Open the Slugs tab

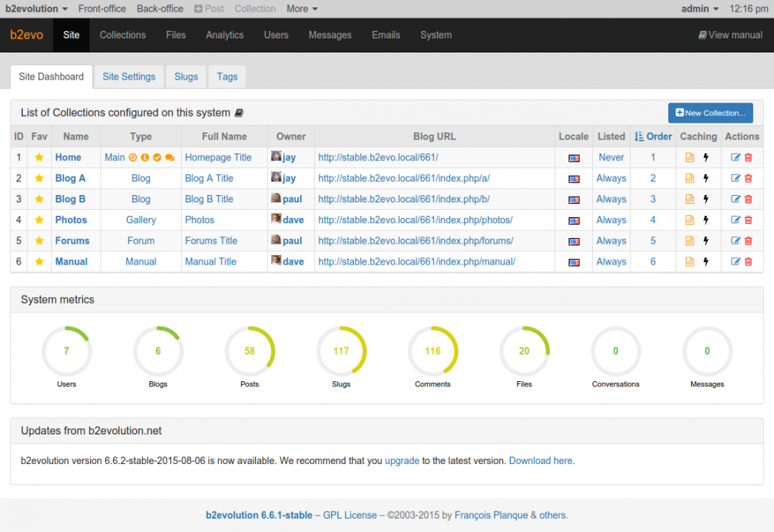coord(186,77)
